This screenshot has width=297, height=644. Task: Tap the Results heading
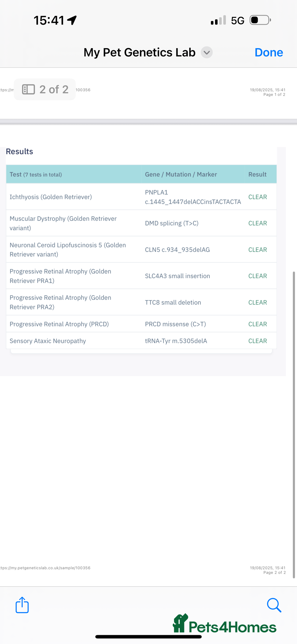(19, 151)
